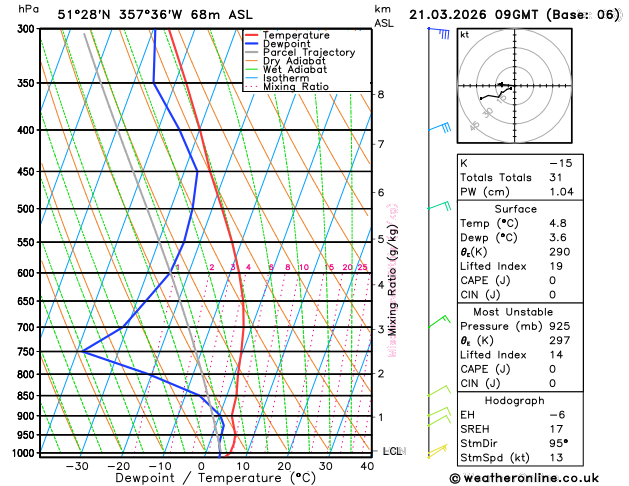Click the Hodograph section heading in table

[515, 401]
